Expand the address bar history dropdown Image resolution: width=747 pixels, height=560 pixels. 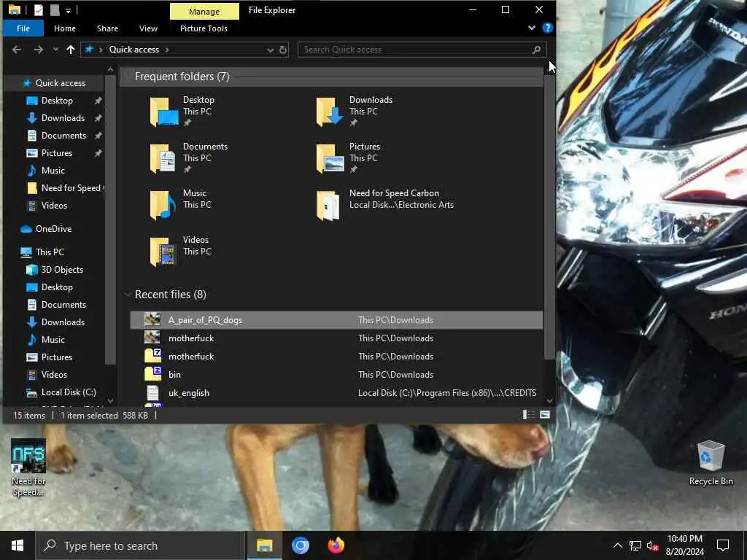pyautogui.click(x=270, y=50)
